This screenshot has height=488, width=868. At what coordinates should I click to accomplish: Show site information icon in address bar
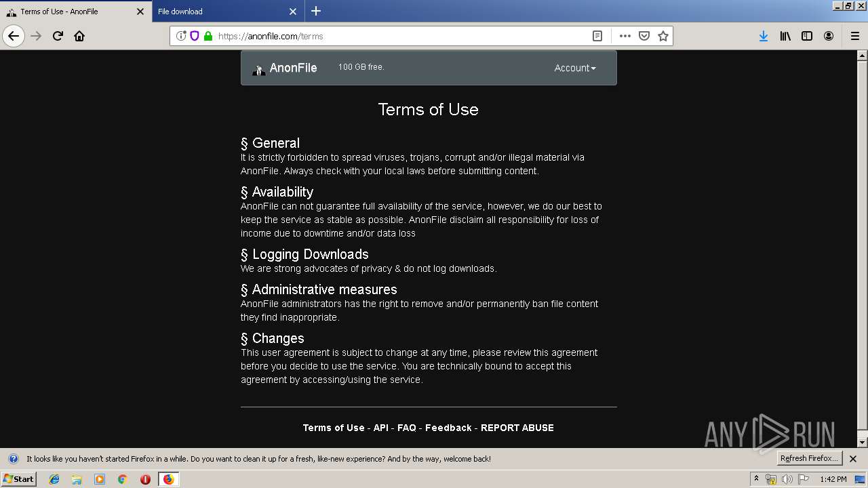[x=181, y=36]
